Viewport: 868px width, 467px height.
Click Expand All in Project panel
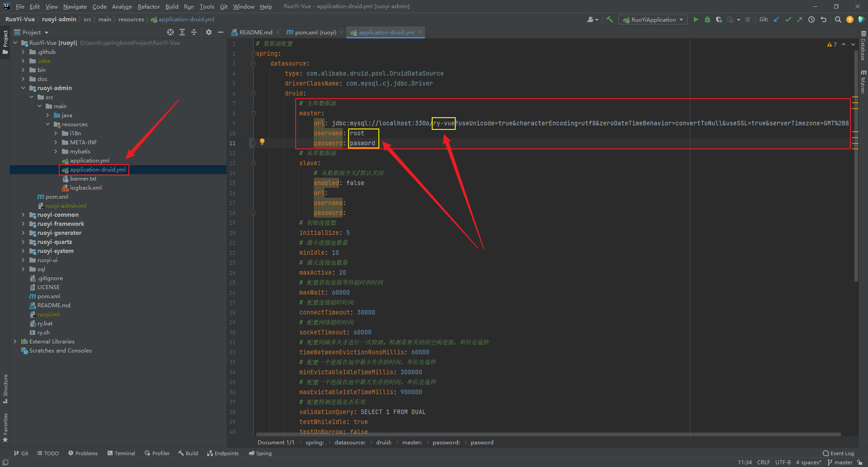tap(182, 32)
